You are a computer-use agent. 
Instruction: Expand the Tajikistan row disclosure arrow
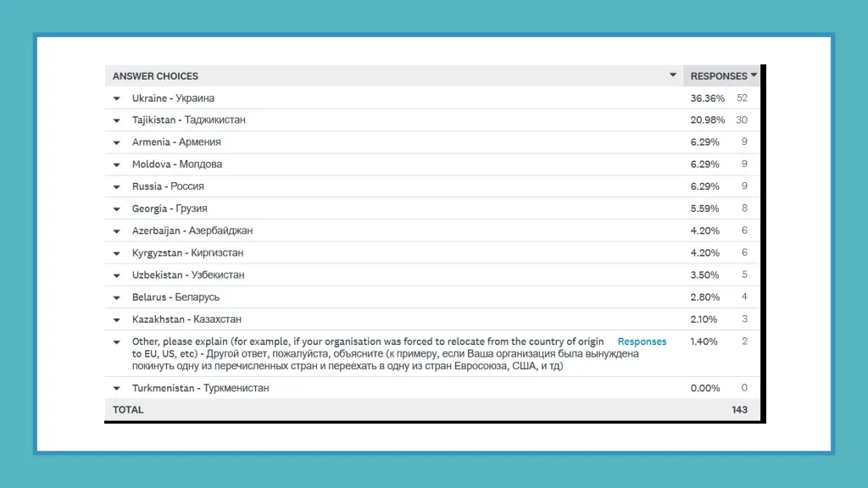click(x=117, y=120)
